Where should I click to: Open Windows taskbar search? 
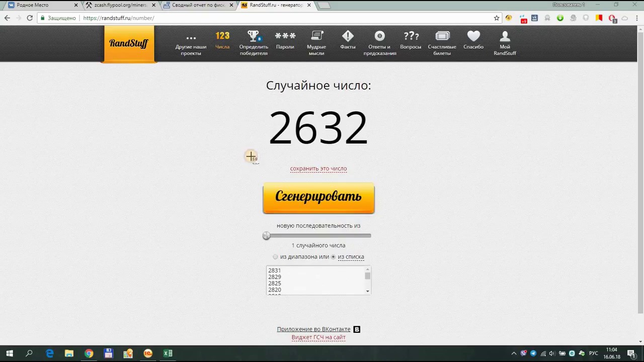click(x=29, y=353)
